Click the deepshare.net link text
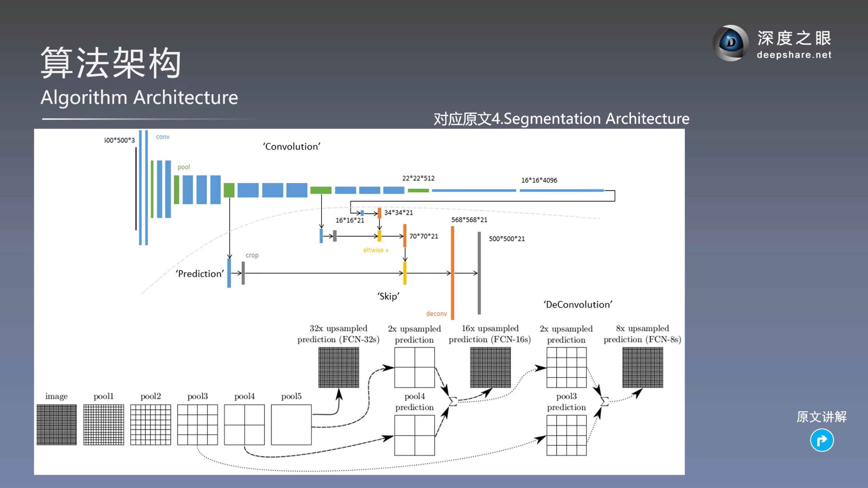The image size is (868, 488). click(x=794, y=55)
